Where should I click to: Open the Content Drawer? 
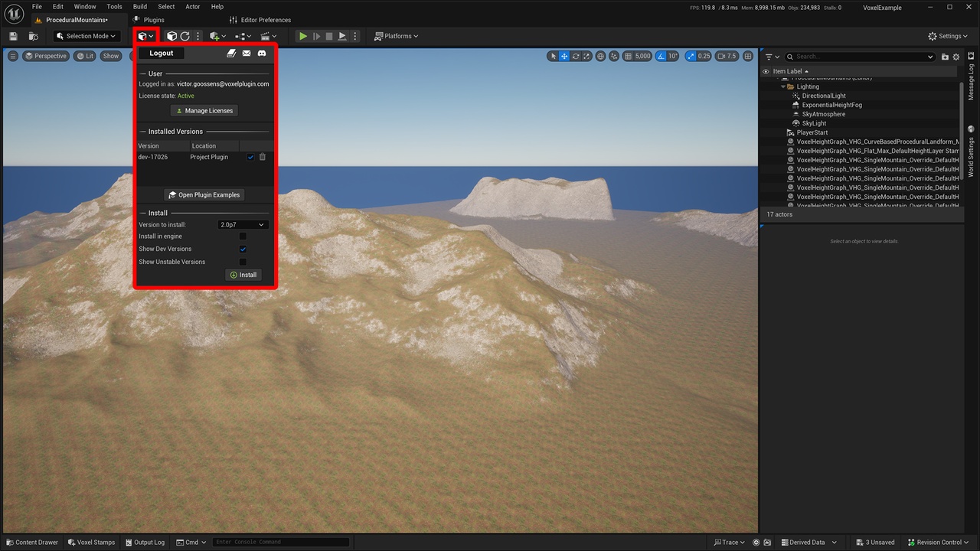click(x=31, y=542)
